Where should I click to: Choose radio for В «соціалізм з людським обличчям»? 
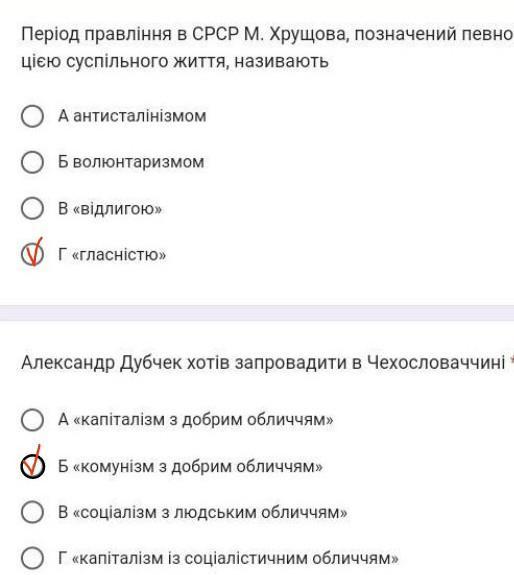32,512
